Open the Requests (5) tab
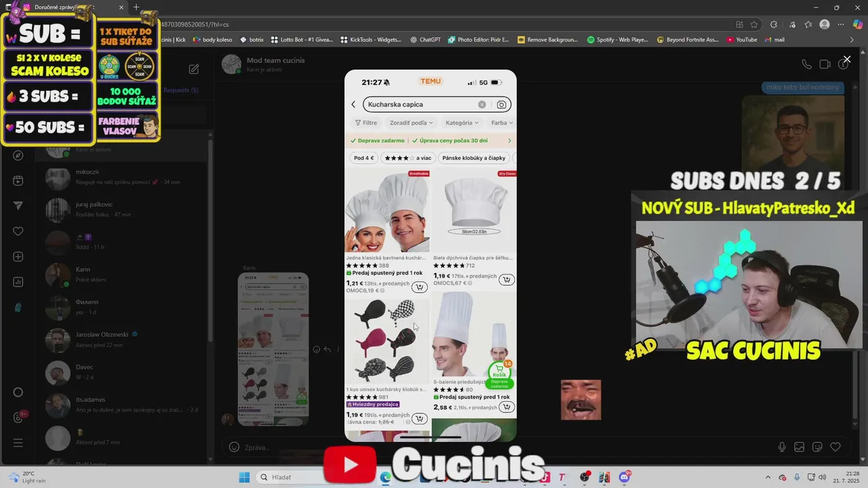868x488 pixels. point(180,90)
